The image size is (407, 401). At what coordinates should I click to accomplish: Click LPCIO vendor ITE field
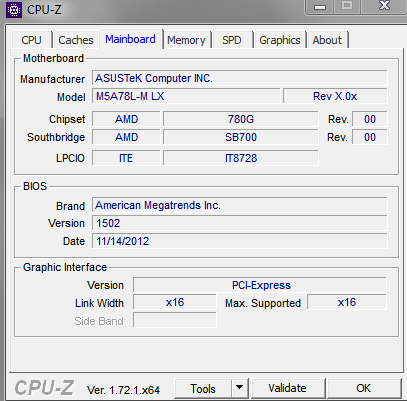click(126, 158)
